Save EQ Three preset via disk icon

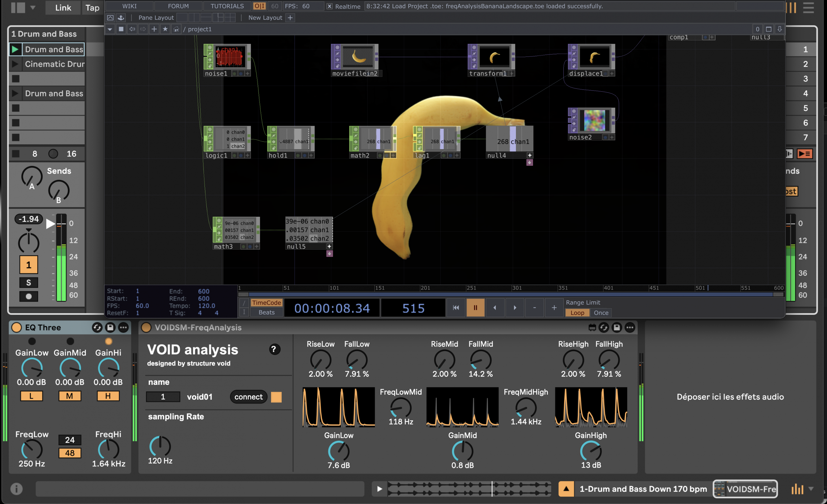pos(110,327)
